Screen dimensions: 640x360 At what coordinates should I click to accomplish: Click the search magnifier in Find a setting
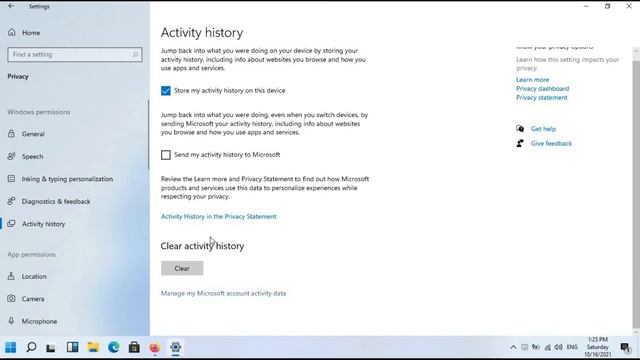pyautogui.click(x=135, y=54)
